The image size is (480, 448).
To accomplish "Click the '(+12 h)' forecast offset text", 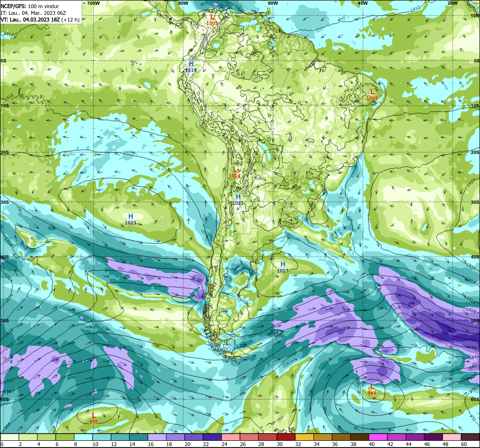I will pos(71,20).
